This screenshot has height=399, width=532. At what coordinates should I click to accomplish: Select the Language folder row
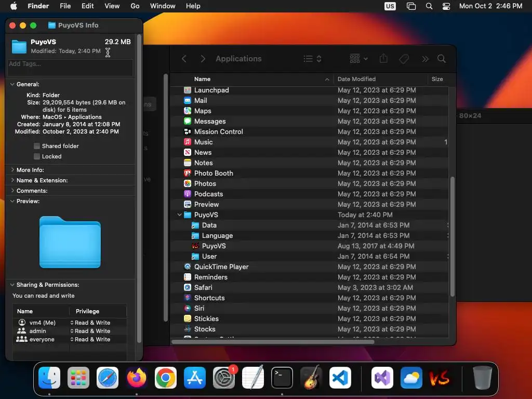[310, 235]
